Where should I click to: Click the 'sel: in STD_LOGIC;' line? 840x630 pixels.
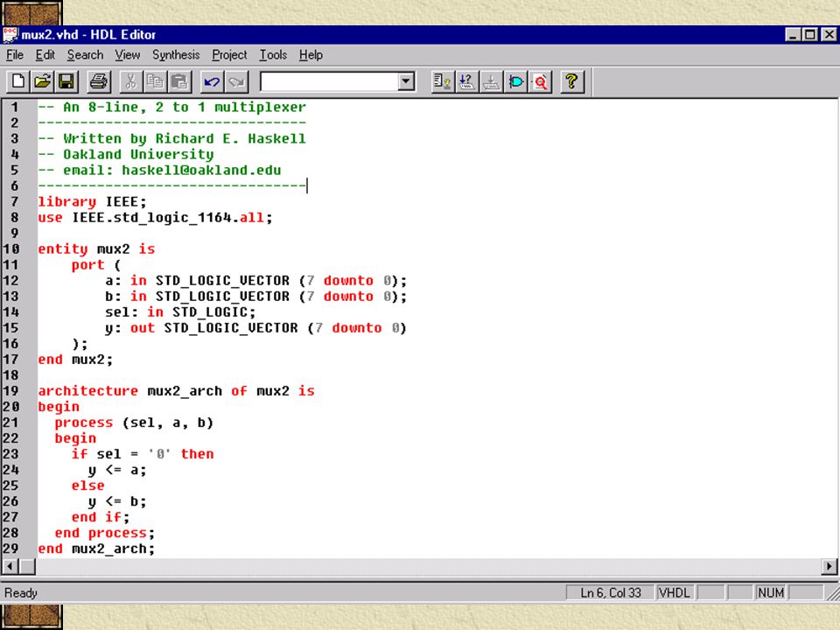[180, 311]
